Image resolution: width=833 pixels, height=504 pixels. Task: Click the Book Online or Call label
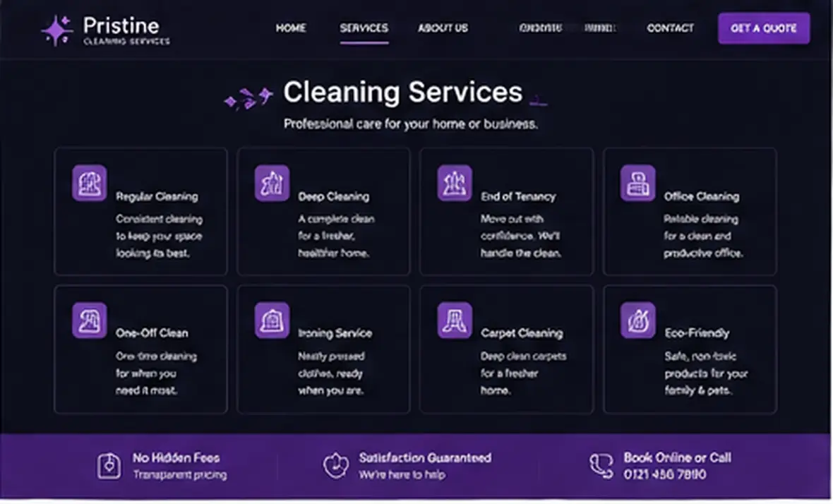pyautogui.click(x=678, y=458)
